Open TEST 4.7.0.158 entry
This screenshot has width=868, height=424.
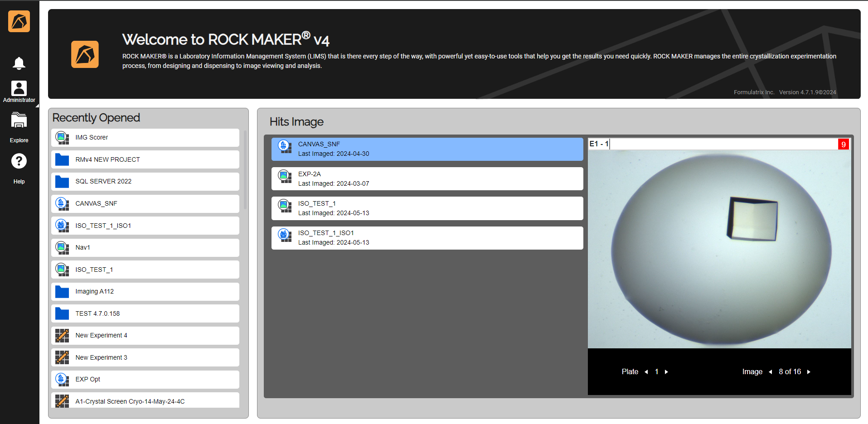[145, 313]
